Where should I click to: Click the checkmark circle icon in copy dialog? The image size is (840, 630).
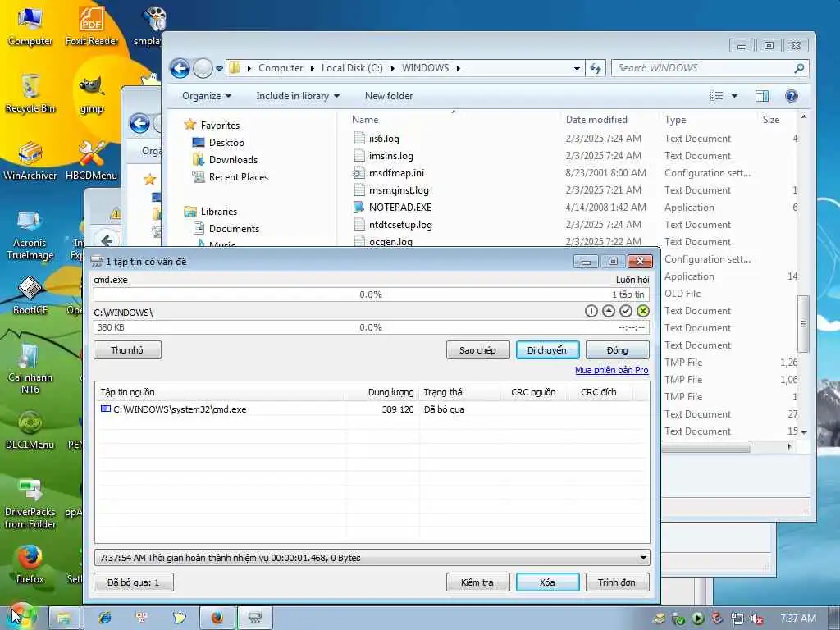coord(626,311)
